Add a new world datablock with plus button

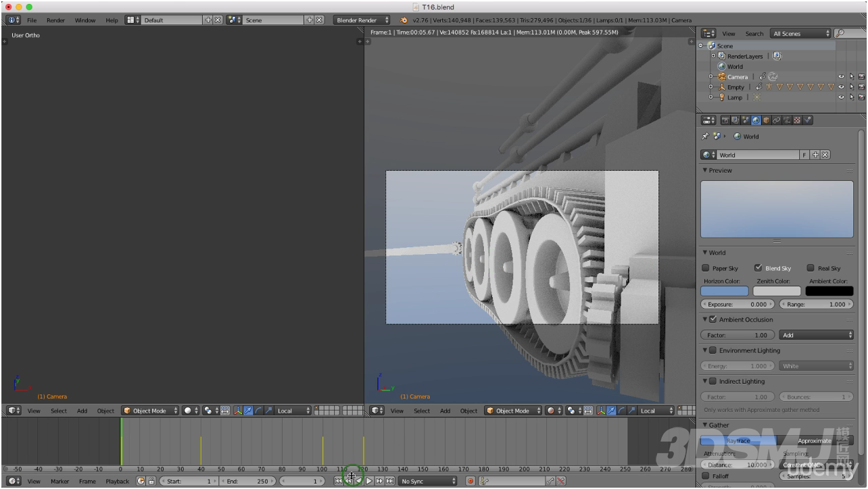(x=816, y=155)
